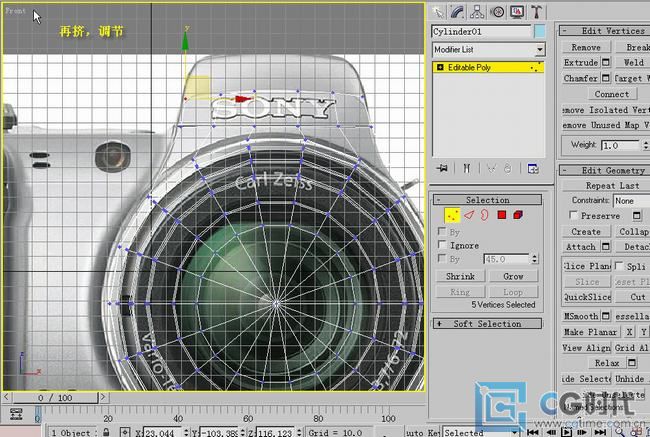This screenshot has width=650, height=437.
Task: Open the Modify command panel tab
Action: pos(457,12)
